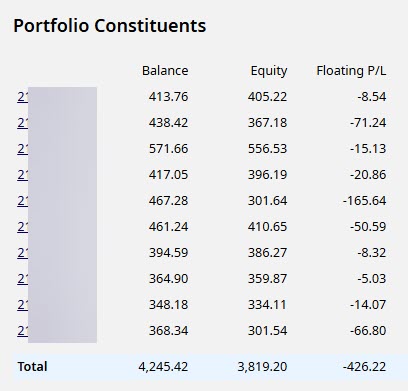Click the total equity value 3,819.20
Viewport: 408px width, 391px height.
click(x=262, y=367)
